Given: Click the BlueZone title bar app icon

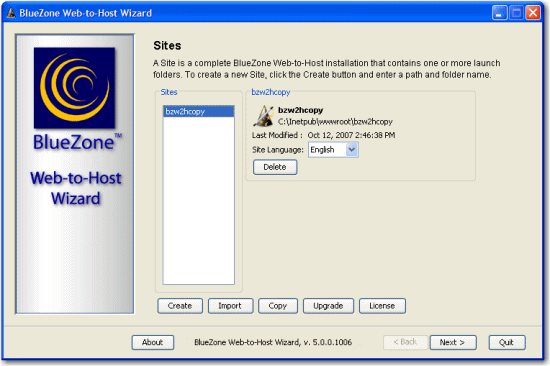Looking at the screenshot, I should [11, 13].
